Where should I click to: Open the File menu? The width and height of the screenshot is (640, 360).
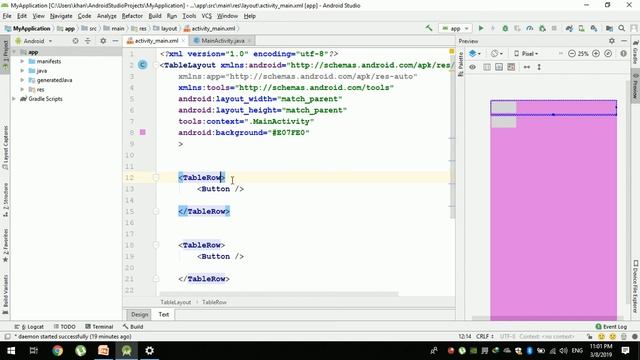click(7, 16)
